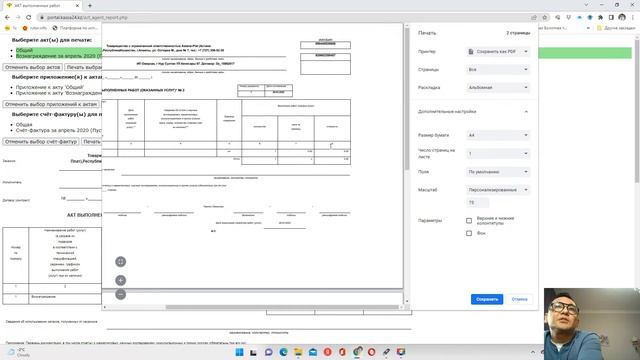Open the Office icon on the taskbar
This screenshot has height=360, width=640.
pos(342,352)
